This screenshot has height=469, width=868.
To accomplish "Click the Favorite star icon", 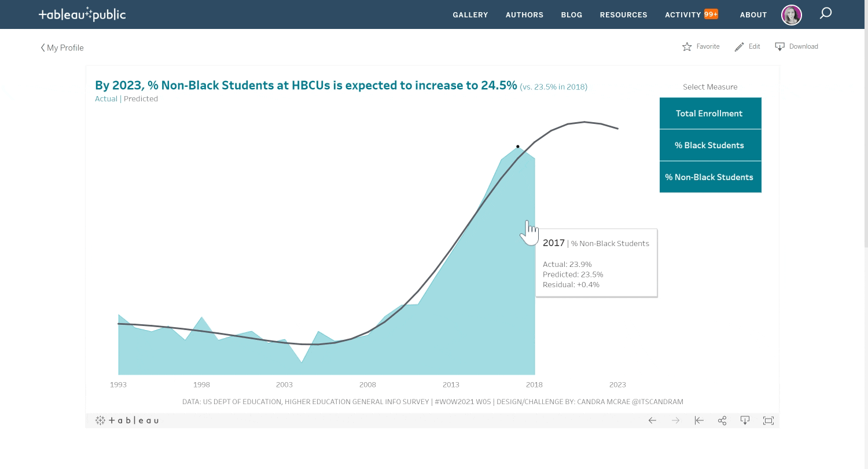I will (x=687, y=47).
